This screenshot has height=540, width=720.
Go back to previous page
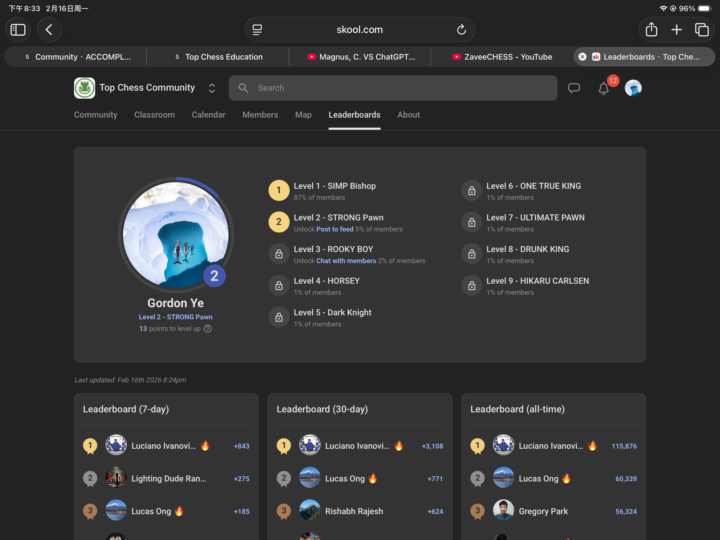(x=49, y=30)
